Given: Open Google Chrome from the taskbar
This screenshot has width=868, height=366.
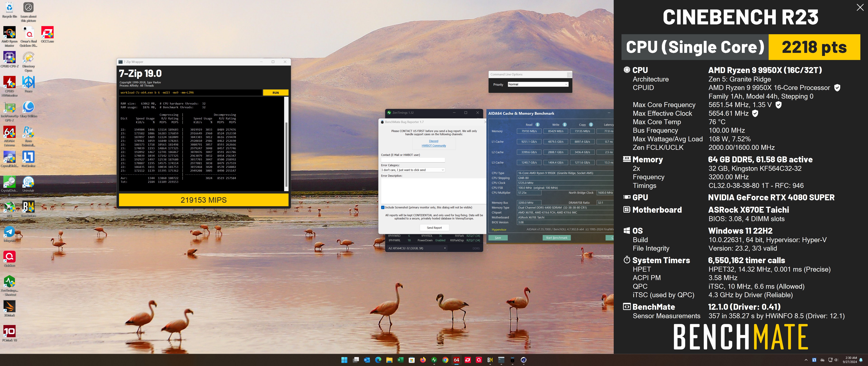Looking at the screenshot, I should click(x=445, y=360).
